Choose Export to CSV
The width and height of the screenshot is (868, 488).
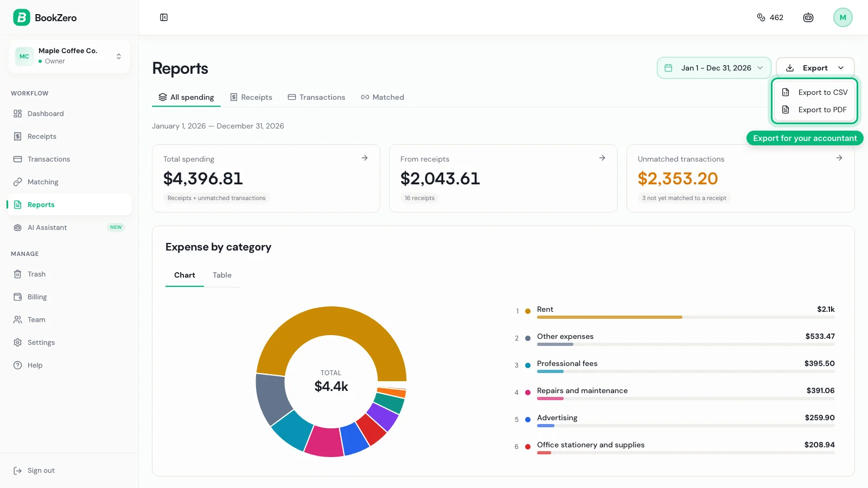pyautogui.click(x=815, y=92)
